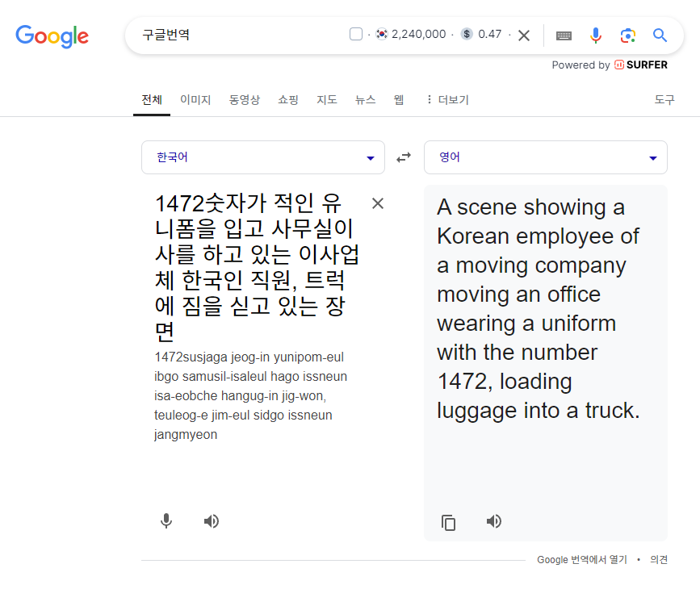Open the 지도 tab
Screen dimensions: 700x589
(327, 99)
